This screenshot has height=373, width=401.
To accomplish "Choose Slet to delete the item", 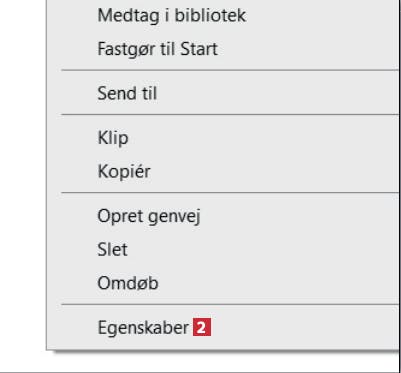I will [223, 250].
